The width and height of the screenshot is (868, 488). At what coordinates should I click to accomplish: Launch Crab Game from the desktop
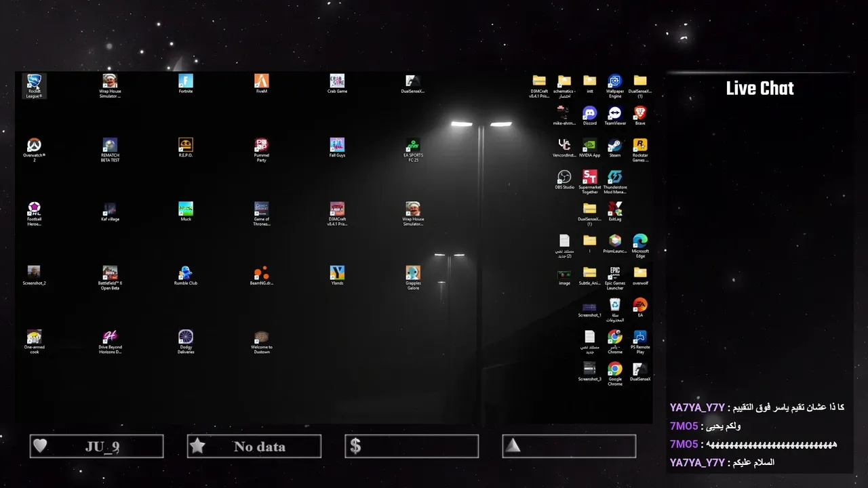point(337,84)
